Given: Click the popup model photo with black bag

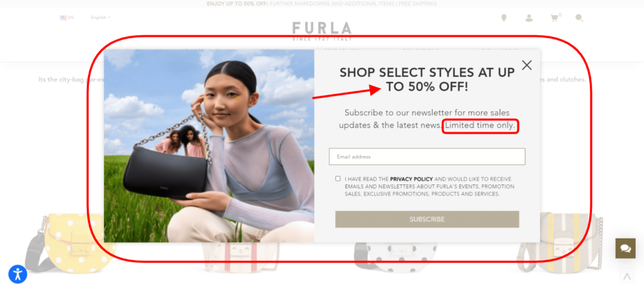Looking at the screenshot, I should [x=209, y=145].
